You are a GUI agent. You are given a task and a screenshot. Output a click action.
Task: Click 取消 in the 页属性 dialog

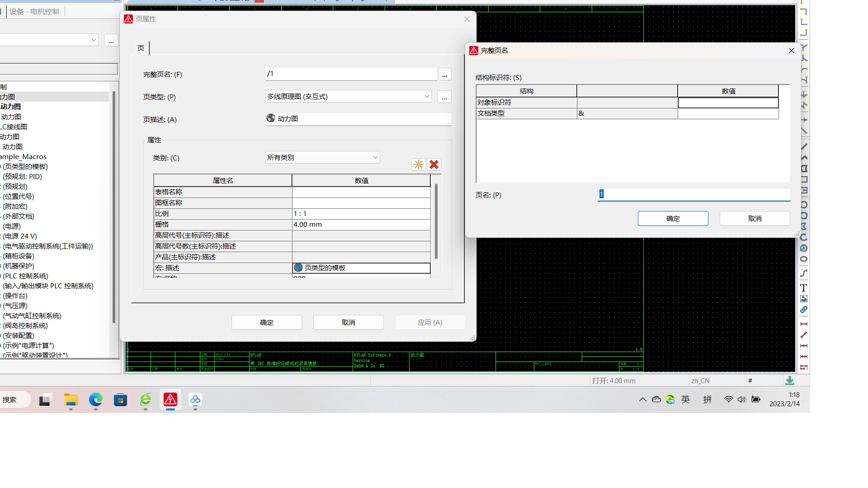[348, 322]
